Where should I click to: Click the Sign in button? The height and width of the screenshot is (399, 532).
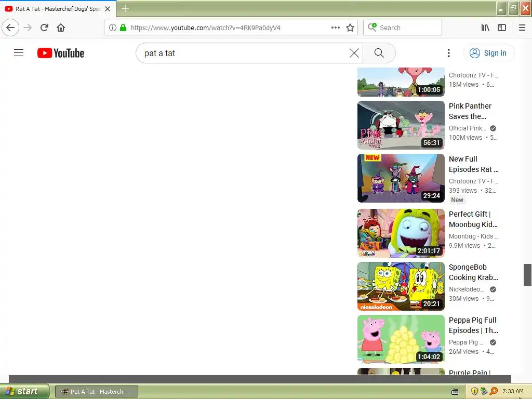(488, 53)
